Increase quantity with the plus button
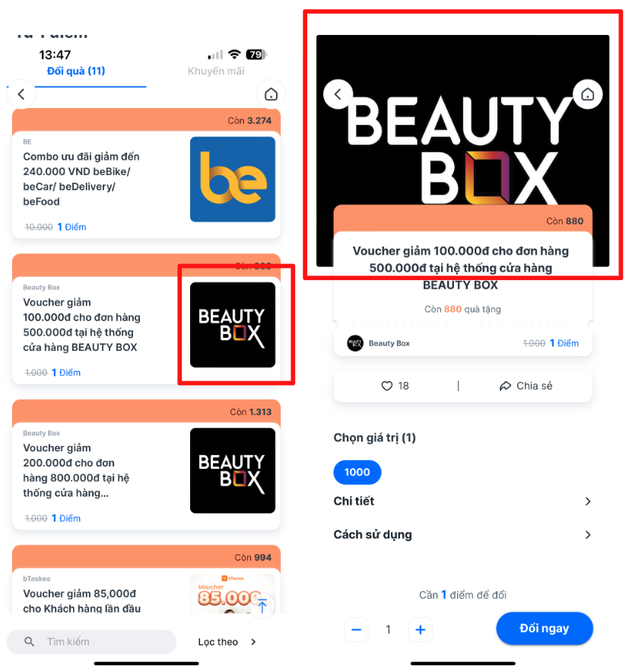 pos(420,629)
